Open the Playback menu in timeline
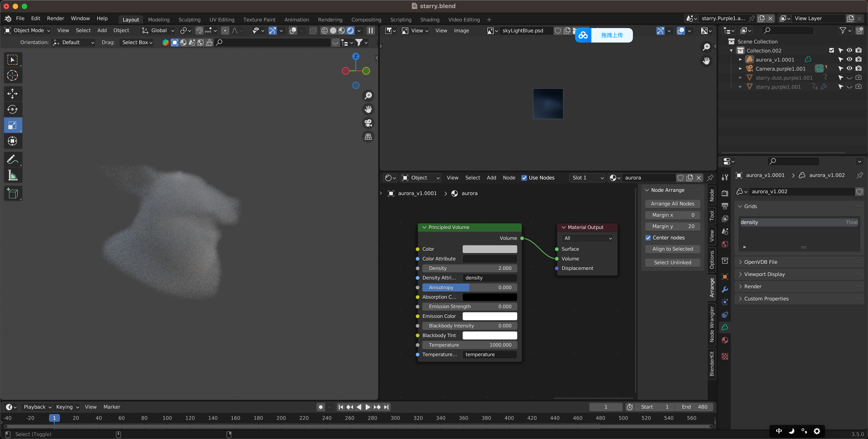The image size is (868, 439). [37, 407]
